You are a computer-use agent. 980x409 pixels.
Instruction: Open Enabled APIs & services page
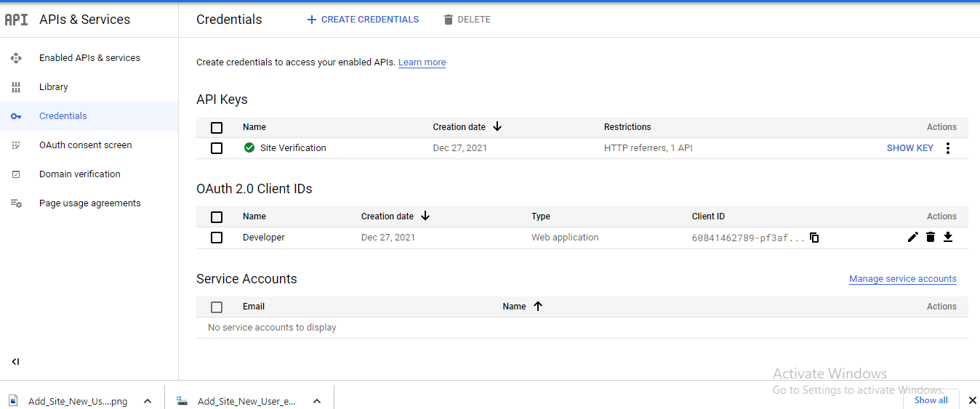point(89,58)
